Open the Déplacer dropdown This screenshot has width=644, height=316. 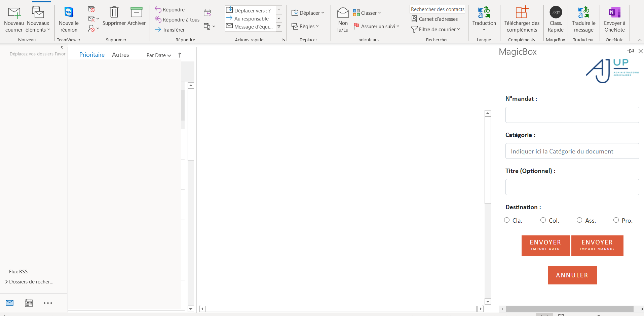point(308,13)
